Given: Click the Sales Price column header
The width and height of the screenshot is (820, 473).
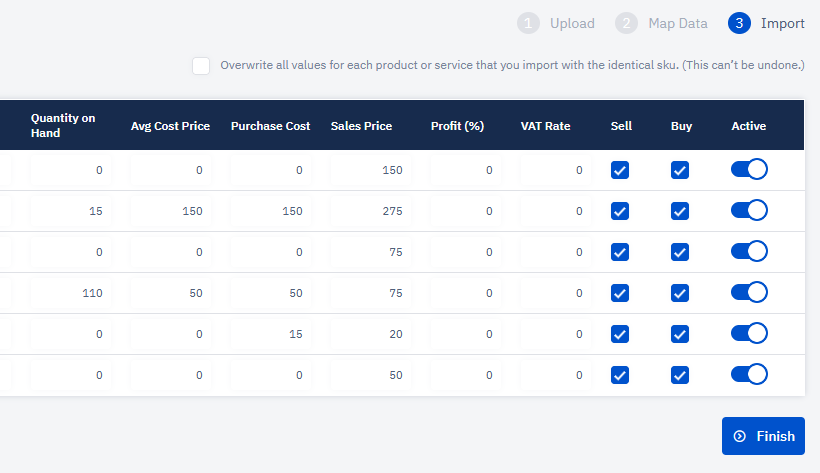Looking at the screenshot, I should click(361, 126).
